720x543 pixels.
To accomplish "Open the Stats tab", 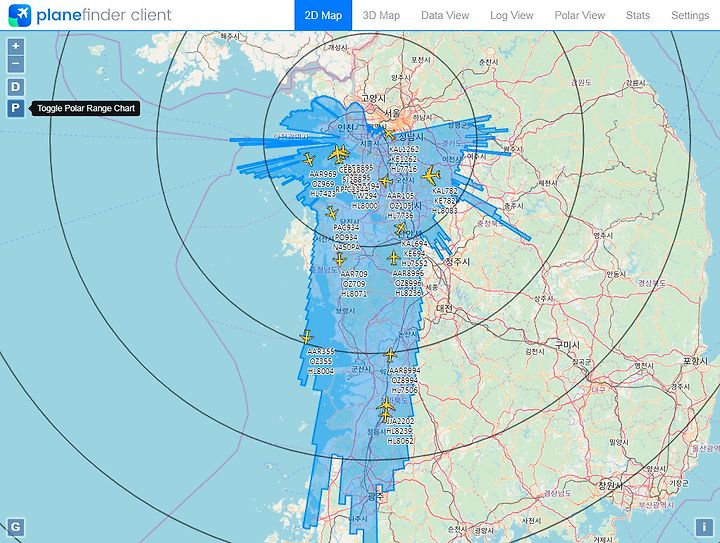I will point(638,15).
